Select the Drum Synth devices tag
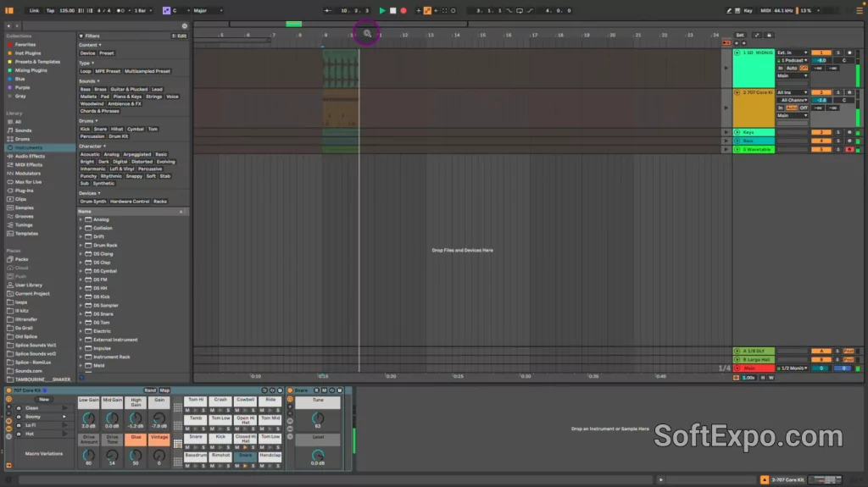 pos(93,202)
